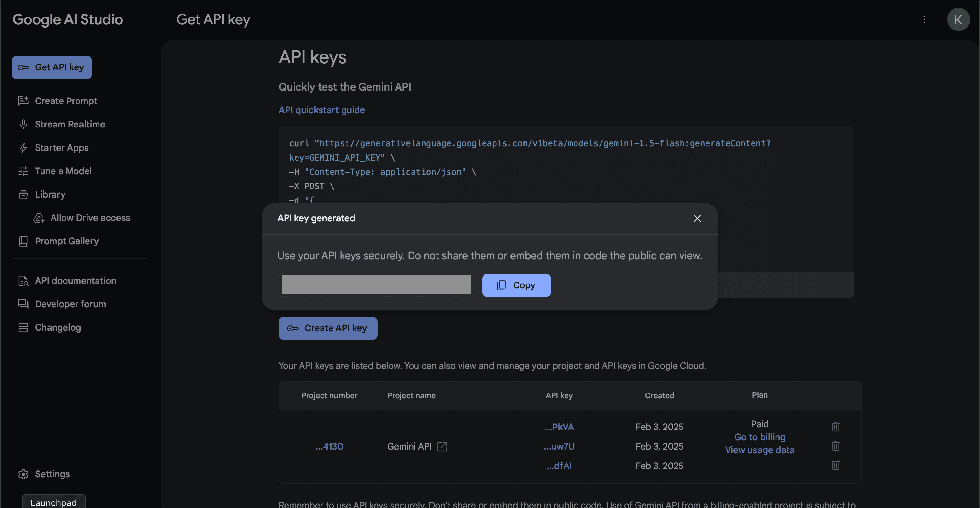The image size is (980, 508).
Task: Click the K account avatar
Action: pyautogui.click(x=958, y=19)
